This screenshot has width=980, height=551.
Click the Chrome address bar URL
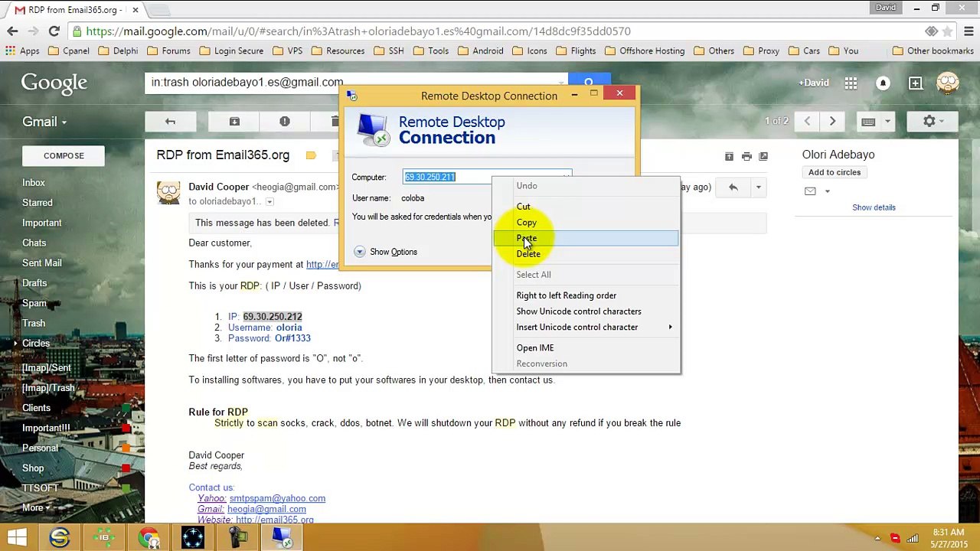[358, 31]
